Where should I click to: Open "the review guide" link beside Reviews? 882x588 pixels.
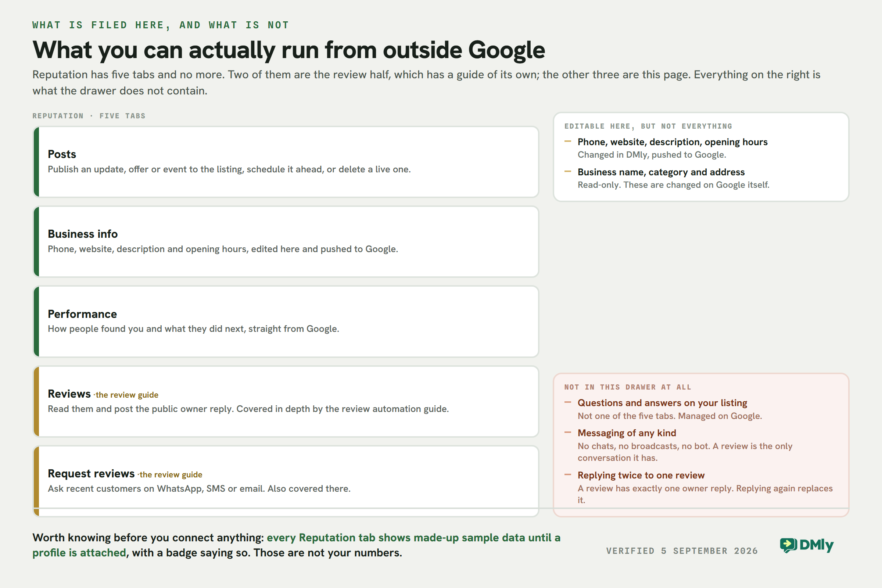[127, 395]
